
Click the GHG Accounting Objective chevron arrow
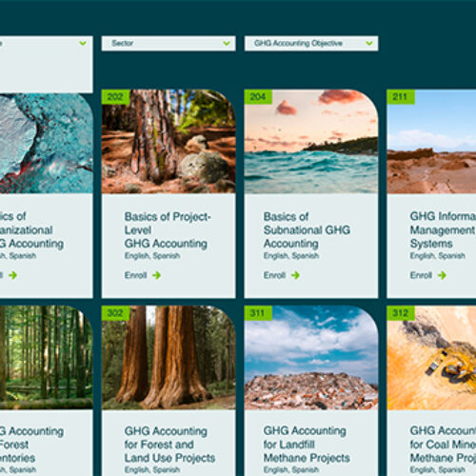369,43
